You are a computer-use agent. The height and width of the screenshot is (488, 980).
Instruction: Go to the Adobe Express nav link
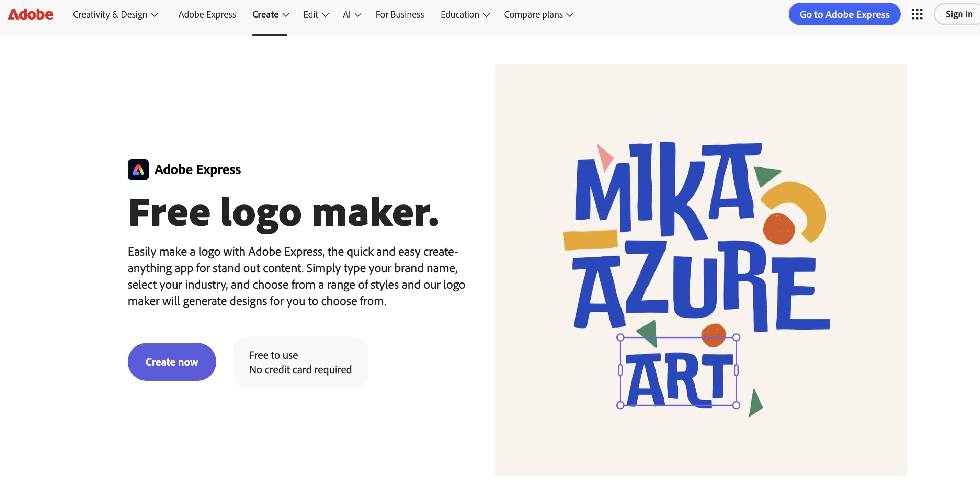point(207,14)
